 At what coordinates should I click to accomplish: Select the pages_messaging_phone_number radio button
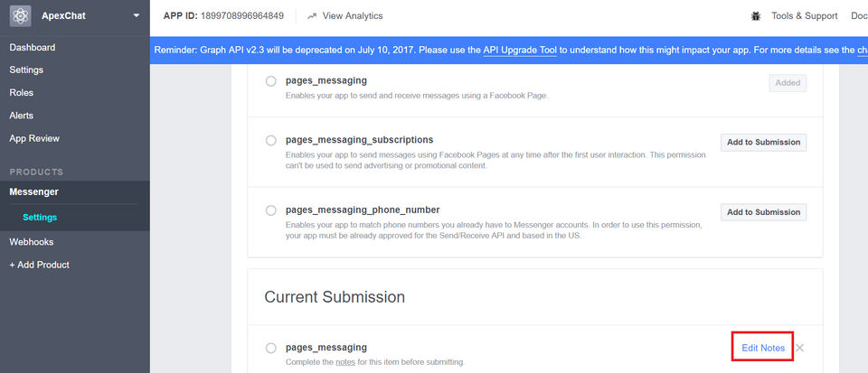[271, 210]
